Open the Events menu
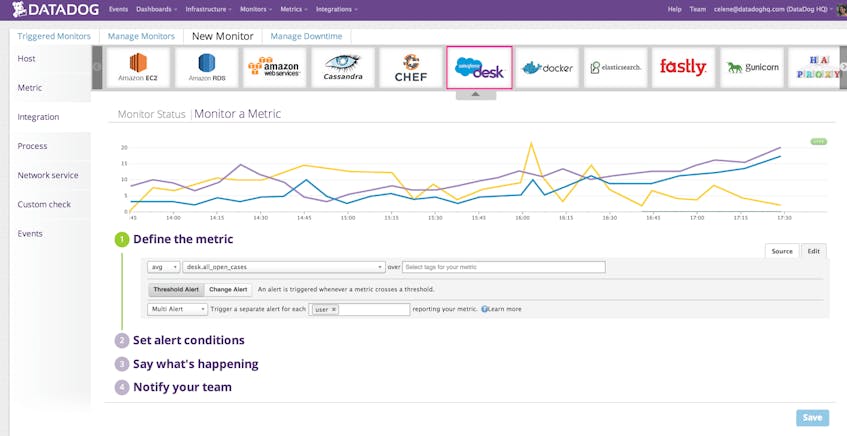This screenshot has width=847, height=436. (118, 9)
